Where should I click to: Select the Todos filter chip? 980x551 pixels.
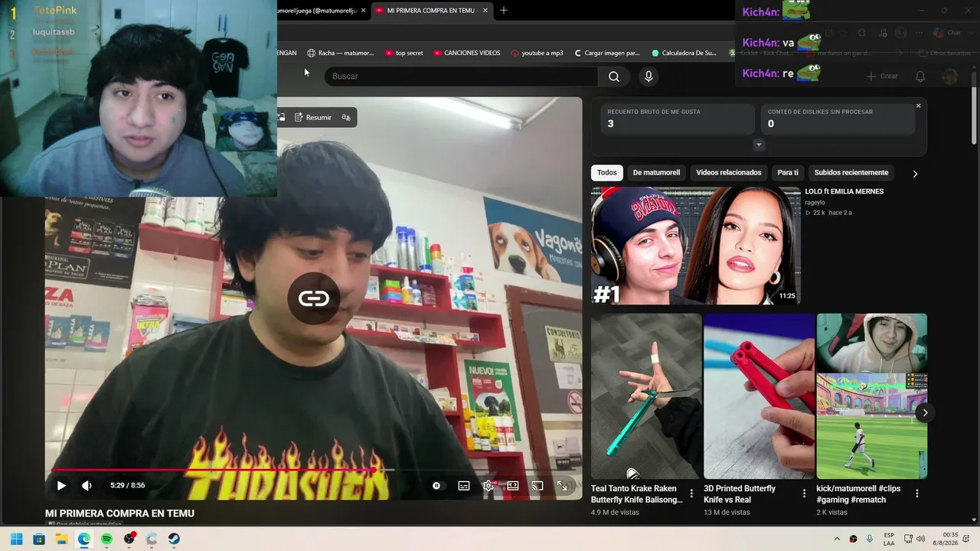pos(607,173)
